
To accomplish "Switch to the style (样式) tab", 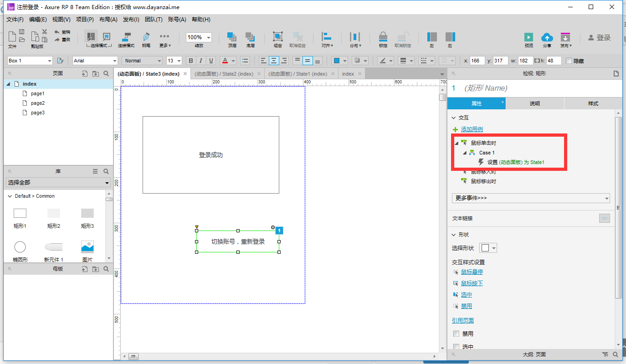I will (x=593, y=103).
